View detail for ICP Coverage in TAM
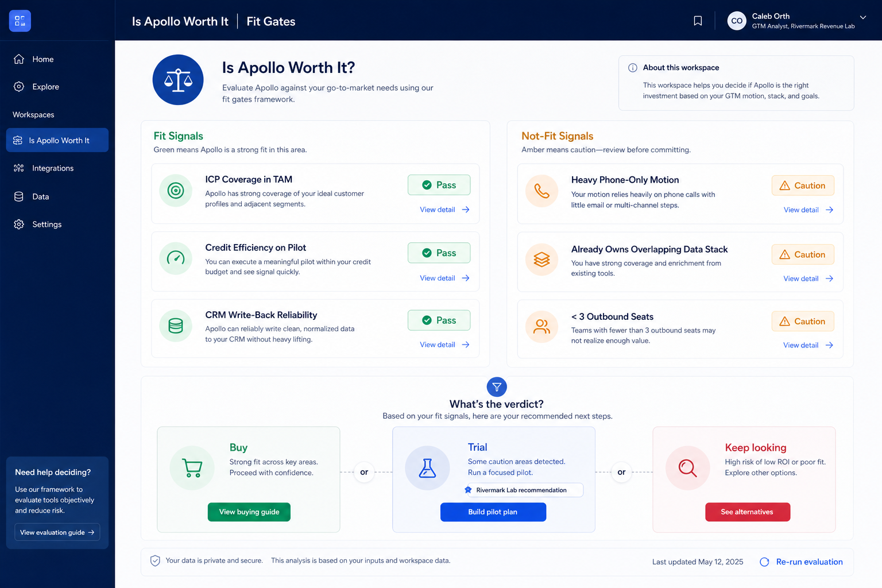Viewport: 882px width, 588px height. coord(445,210)
